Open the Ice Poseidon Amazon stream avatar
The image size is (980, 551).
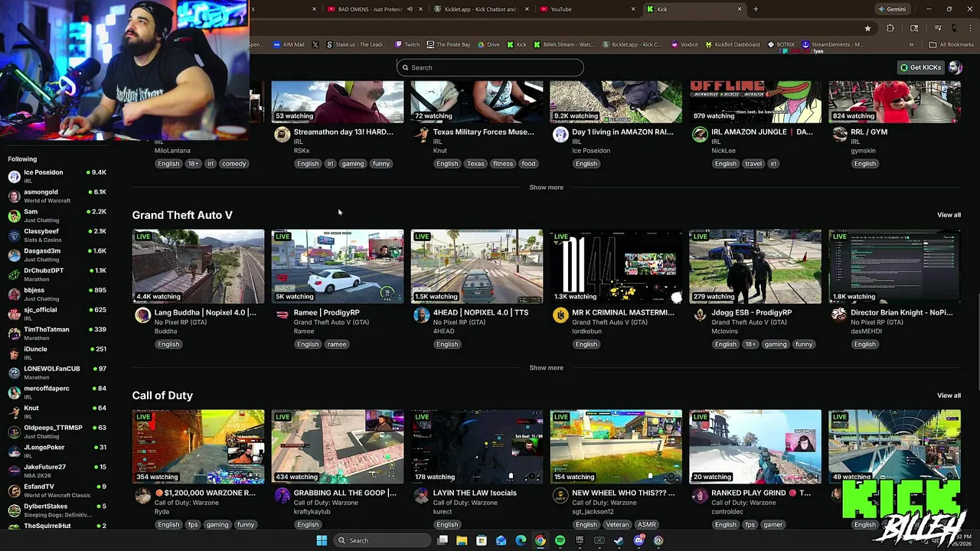pyautogui.click(x=560, y=135)
